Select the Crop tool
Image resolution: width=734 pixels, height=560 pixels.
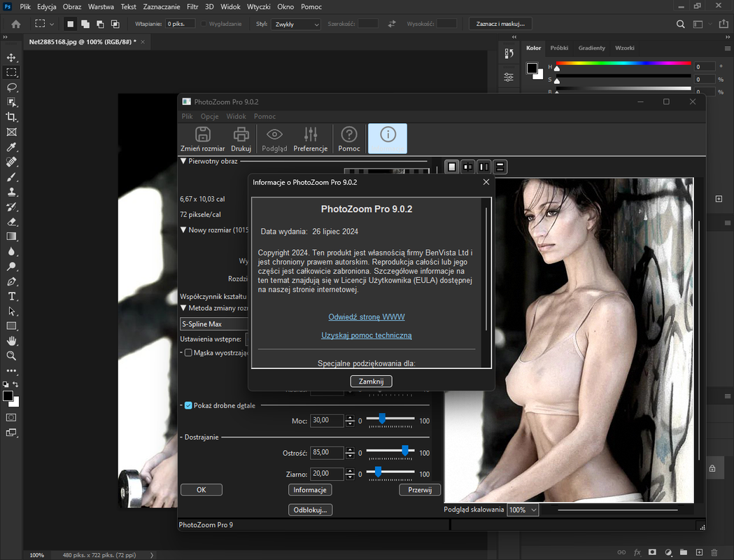(11, 117)
